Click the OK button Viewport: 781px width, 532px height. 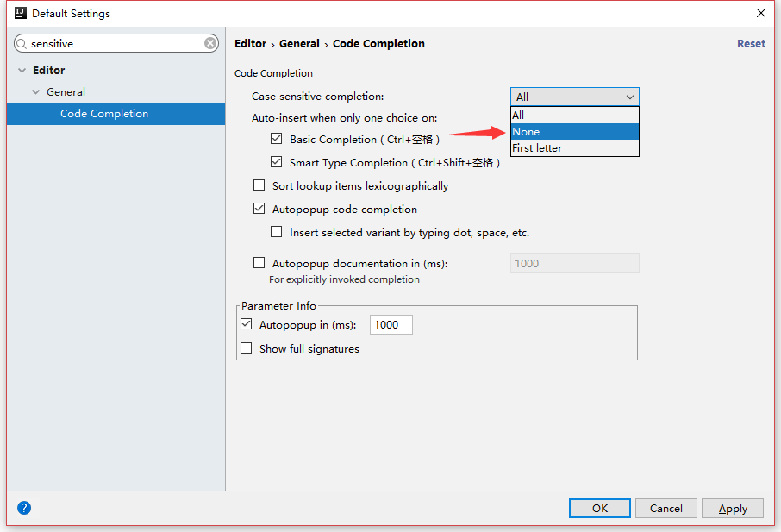600,508
